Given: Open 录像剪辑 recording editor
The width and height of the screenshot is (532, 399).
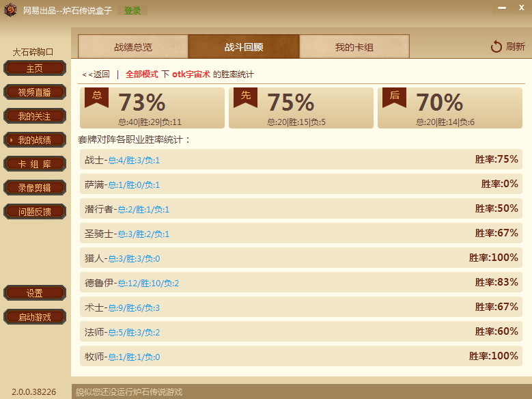Looking at the screenshot, I should pyautogui.click(x=35, y=188).
